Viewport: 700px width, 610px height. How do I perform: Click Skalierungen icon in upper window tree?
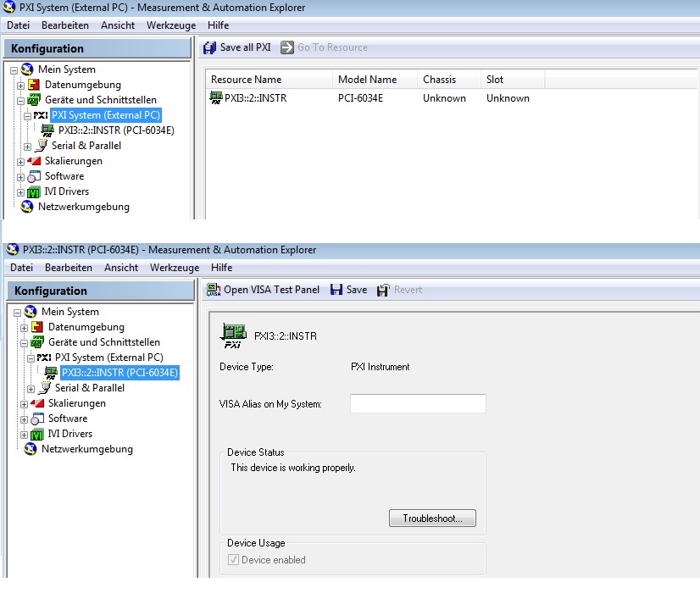coord(34,161)
